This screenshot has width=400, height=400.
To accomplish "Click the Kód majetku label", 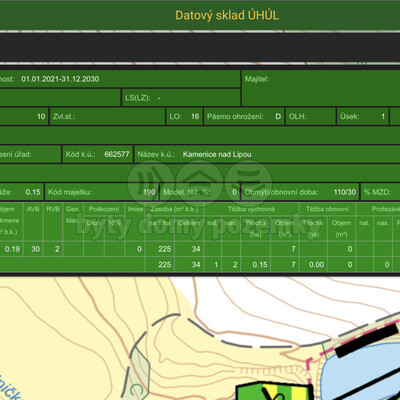I will pyautogui.click(x=70, y=192).
